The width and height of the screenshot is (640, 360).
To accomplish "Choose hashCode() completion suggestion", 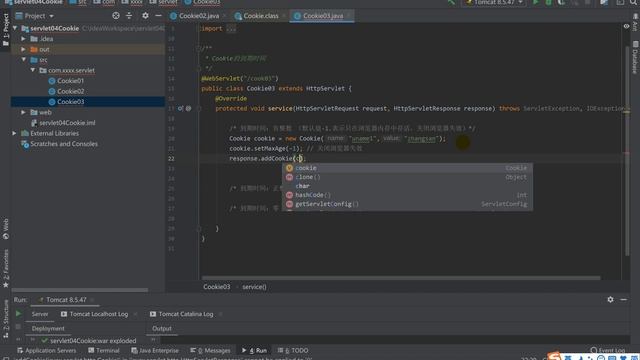I will pyautogui.click(x=407, y=195).
